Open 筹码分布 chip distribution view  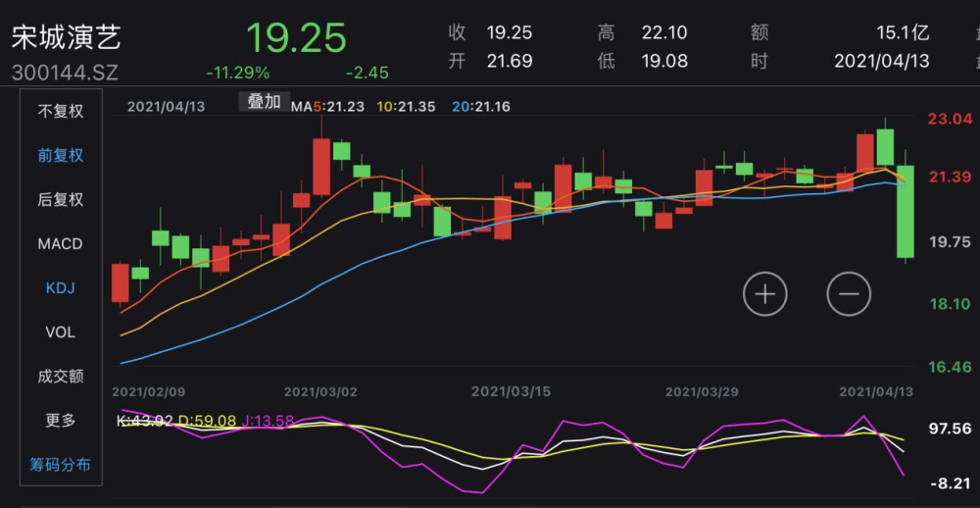[61, 464]
